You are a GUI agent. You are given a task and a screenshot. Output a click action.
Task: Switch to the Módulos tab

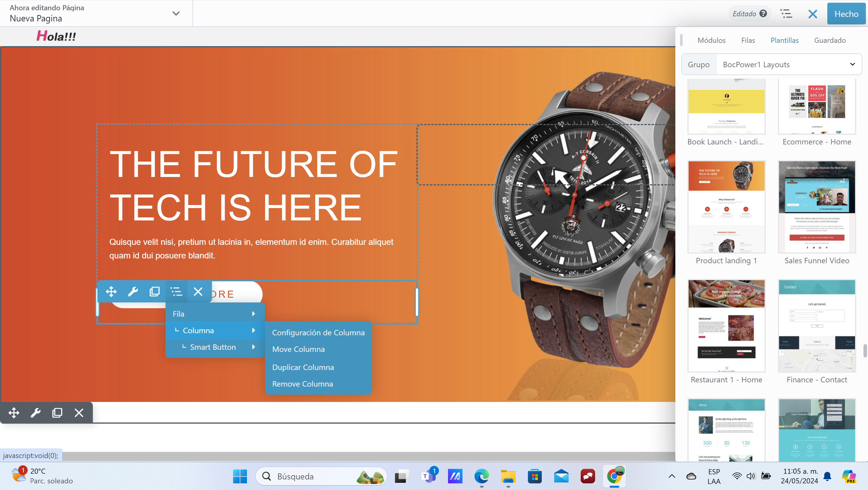click(711, 40)
